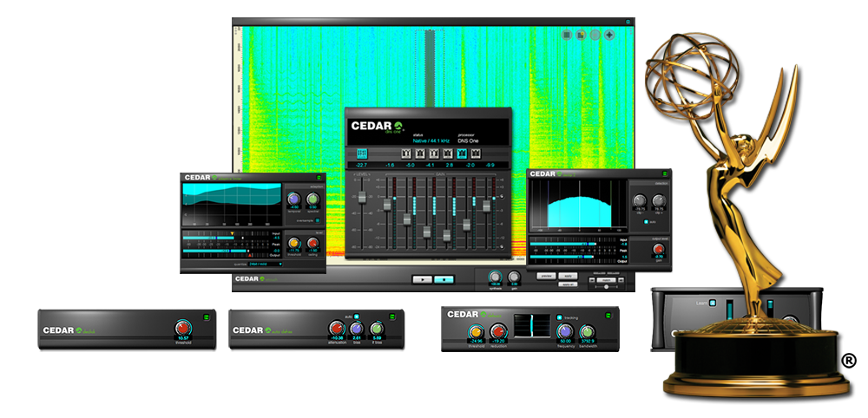The height and width of the screenshot is (418, 868).
Task: Toggle the green power icon on auto dehiss module
Action: point(391,317)
